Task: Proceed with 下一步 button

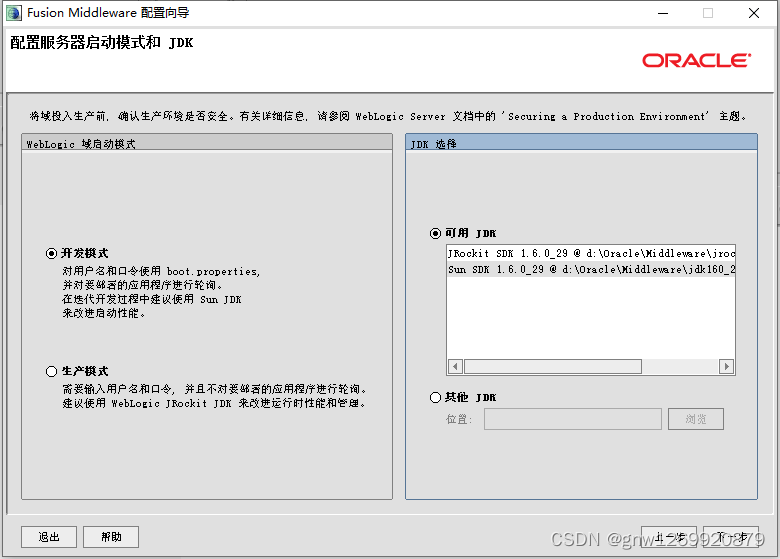Action: click(731, 537)
